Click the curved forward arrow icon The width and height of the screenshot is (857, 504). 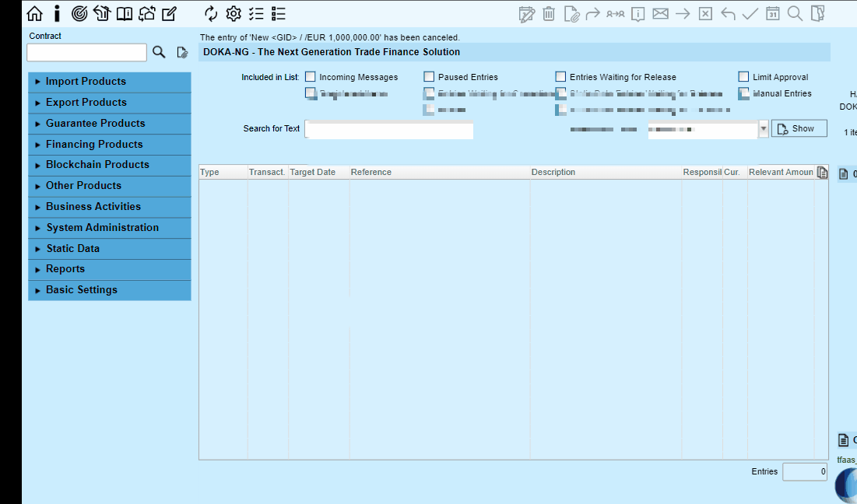593,14
